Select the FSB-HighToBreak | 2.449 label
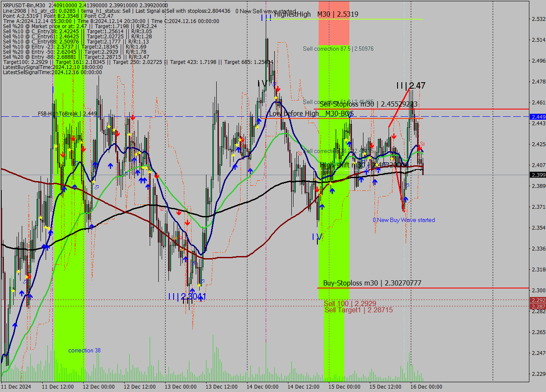The image size is (546, 392). coord(67,114)
